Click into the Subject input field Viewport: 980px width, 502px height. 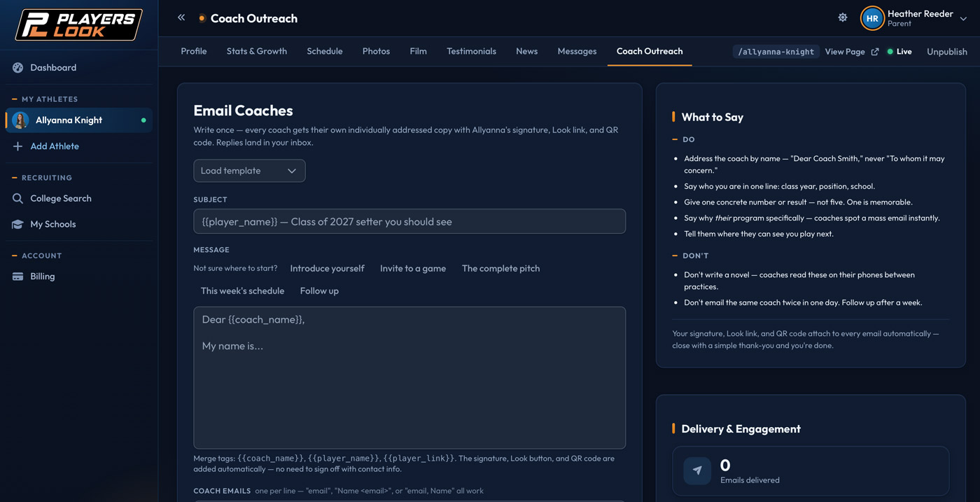(x=409, y=221)
